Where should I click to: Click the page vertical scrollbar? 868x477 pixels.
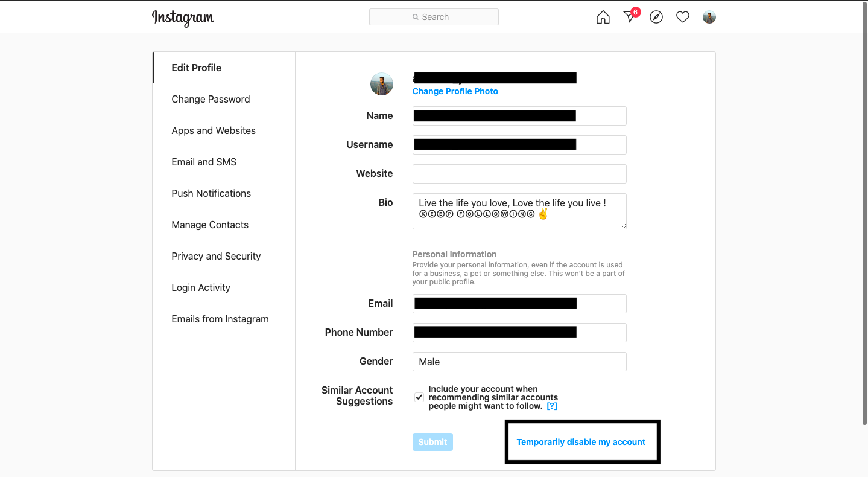864,214
